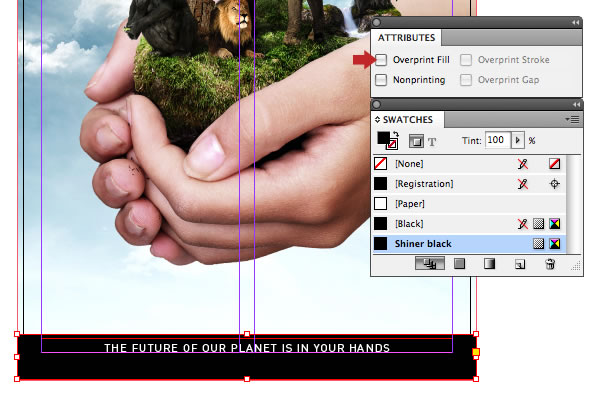Screen dimensions: 600x401
Task: Click the registration crosshair icon
Action: click(554, 184)
